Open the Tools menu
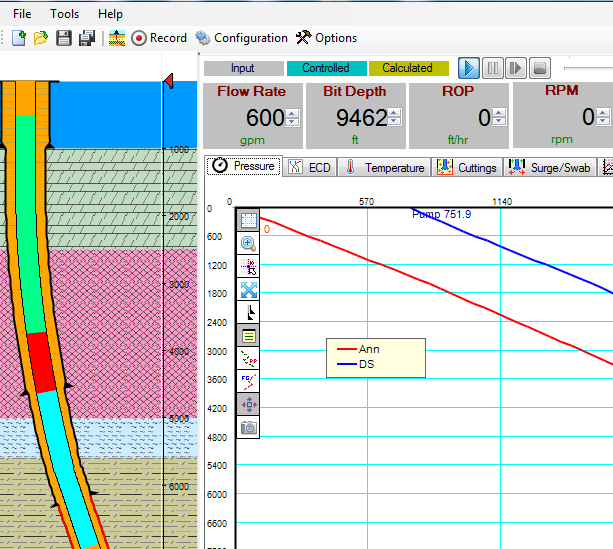 [65, 14]
